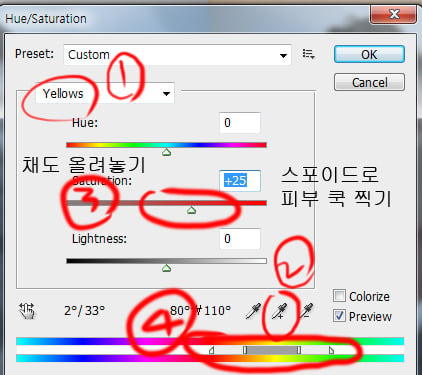The height and width of the screenshot is (375, 422).
Task: Focus the Hue value field
Action: click(240, 123)
